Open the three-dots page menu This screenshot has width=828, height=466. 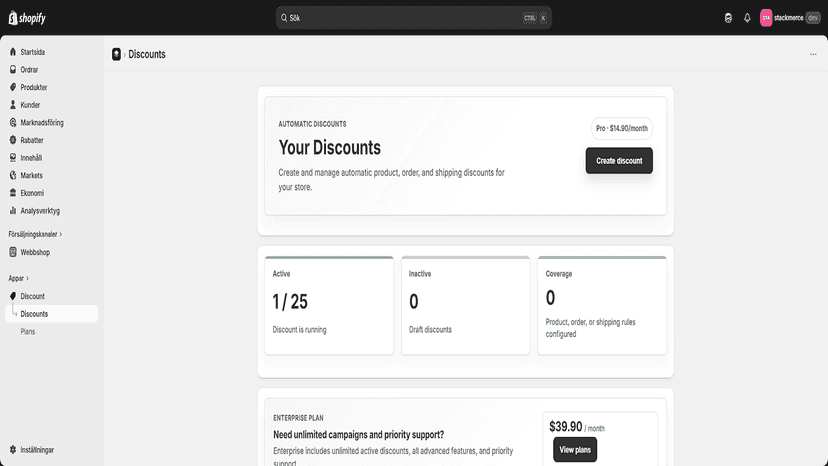(x=813, y=54)
